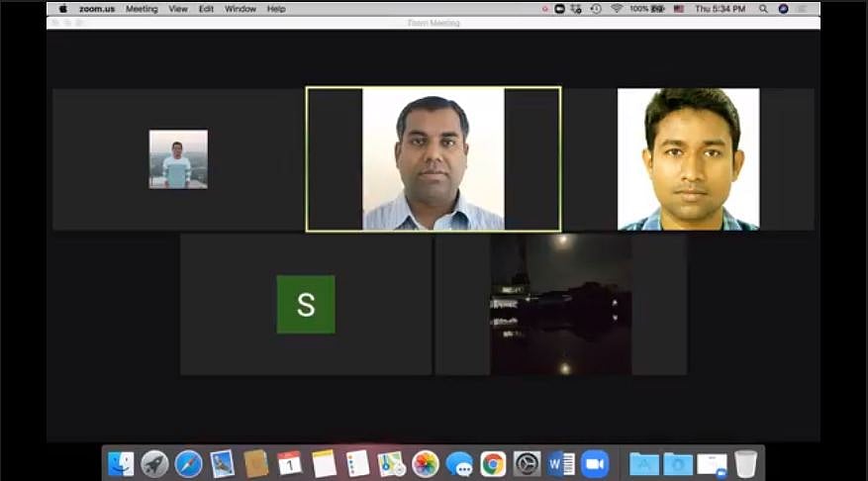The width and height of the screenshot is (868, 481).
Task: Open the View menu
Action: (178, 9)
